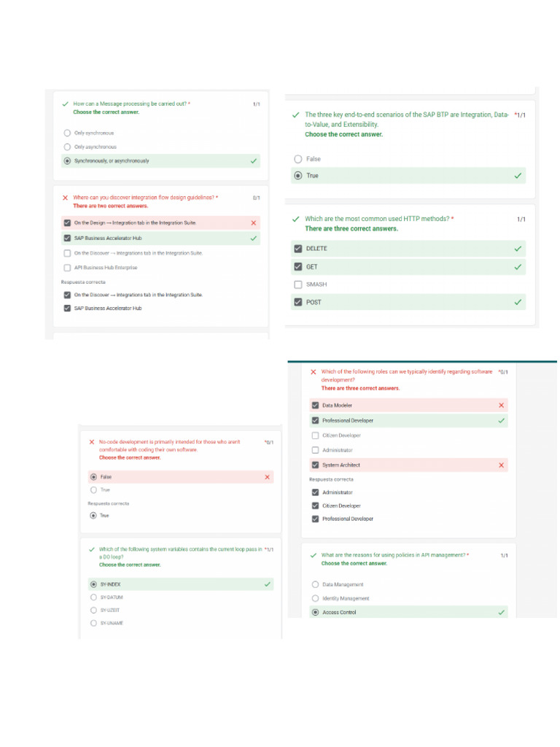Screen dimensions: 560x747
Task: Click green checkmark on the POST row
Action: click(x=518, y=302)
